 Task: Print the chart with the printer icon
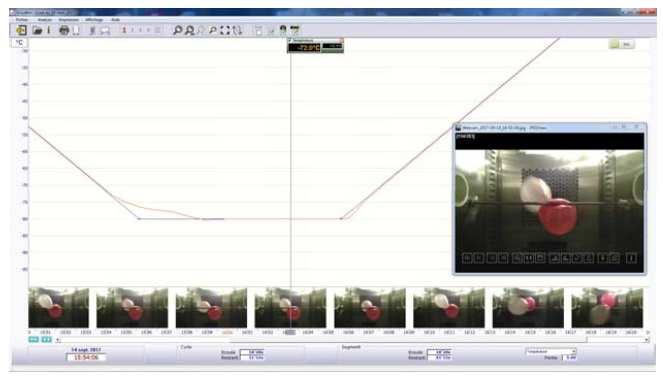[64, 30]
